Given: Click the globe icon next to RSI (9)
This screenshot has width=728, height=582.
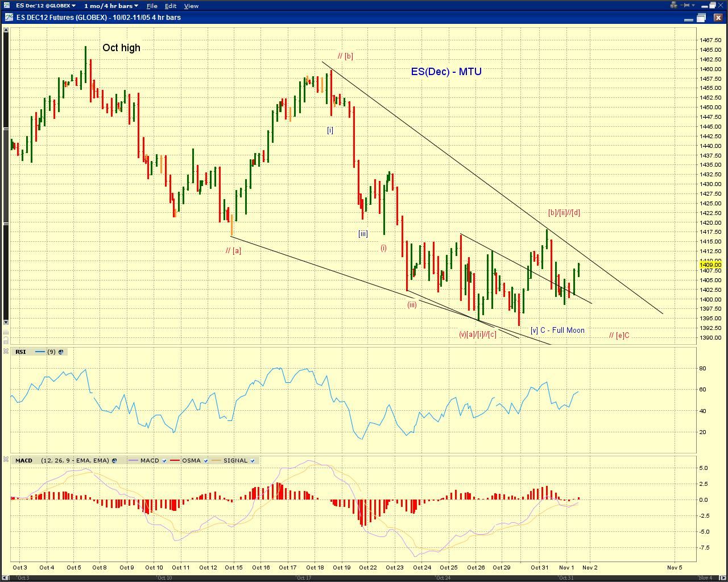Looking at the screenshot, I should coord(60,352).
